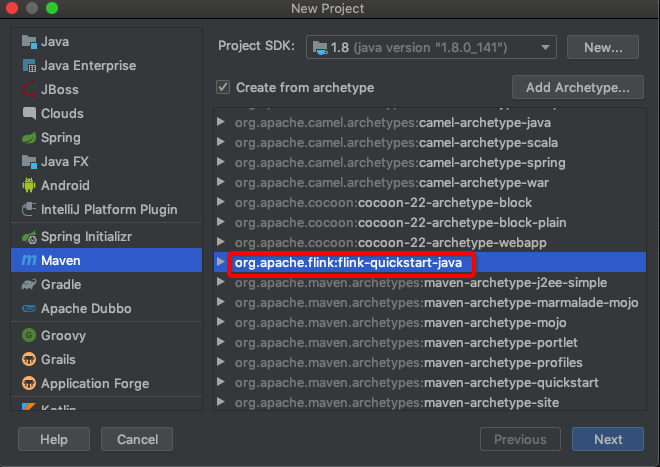Screen dimensions: 660x467
Task: Click the Clouds speech-bubble icon
Action: [29, 113]
